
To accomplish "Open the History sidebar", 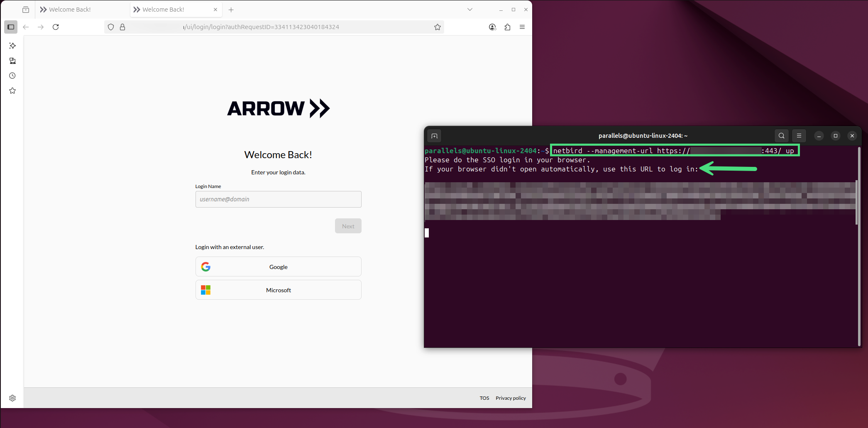I will [12, 76].
